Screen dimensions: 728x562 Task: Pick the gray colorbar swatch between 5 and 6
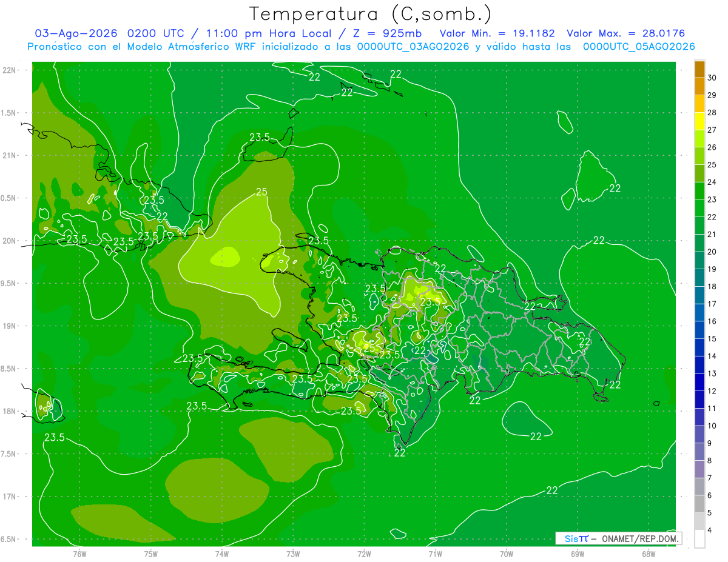click(x=699, y=504)
